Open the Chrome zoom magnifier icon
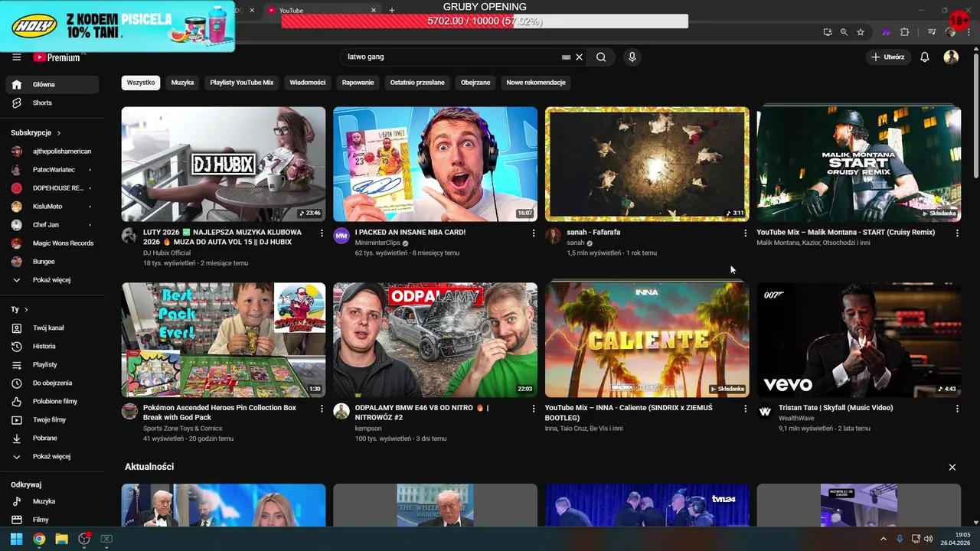Screen dimensions: 980x551 pyautogui.click(x=844, y=32)
